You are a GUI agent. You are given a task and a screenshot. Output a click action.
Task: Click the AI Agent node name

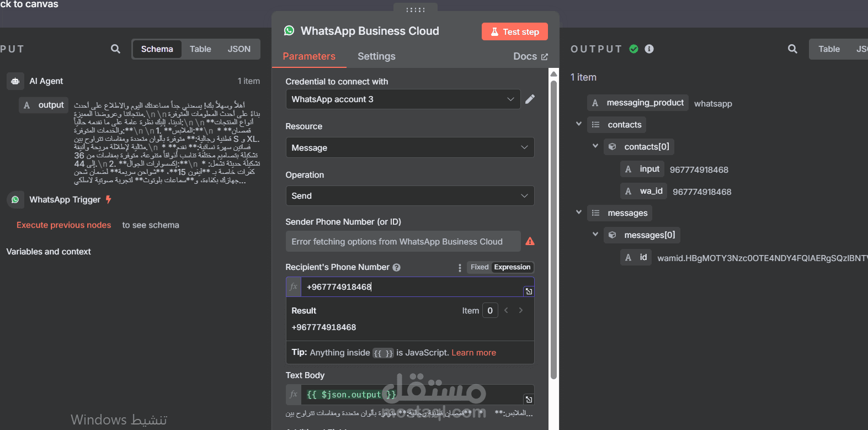coord(46,81)
